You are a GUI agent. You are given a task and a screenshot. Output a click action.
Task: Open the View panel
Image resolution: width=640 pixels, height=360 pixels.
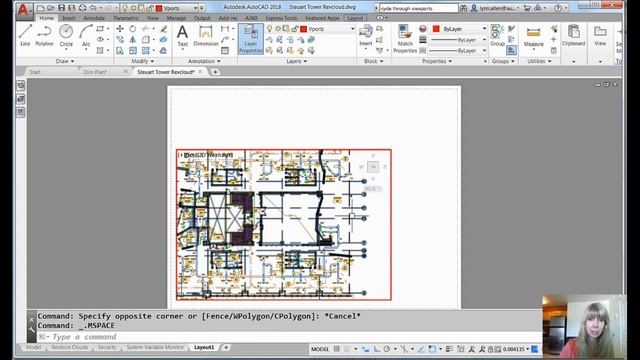[x=600, y=35]
